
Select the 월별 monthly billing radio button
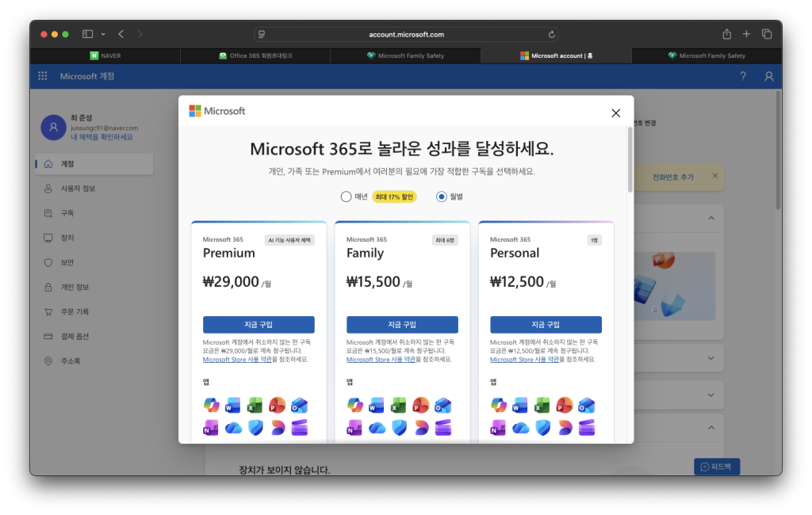click(x=442, y=196)
